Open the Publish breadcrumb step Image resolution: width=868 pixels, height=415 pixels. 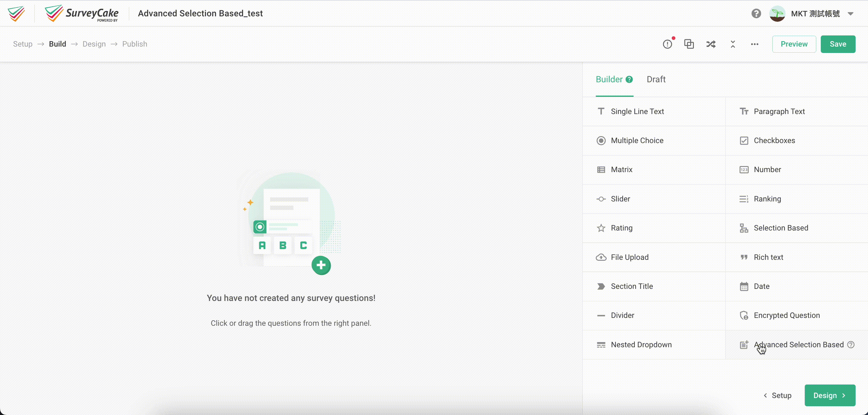134,44
